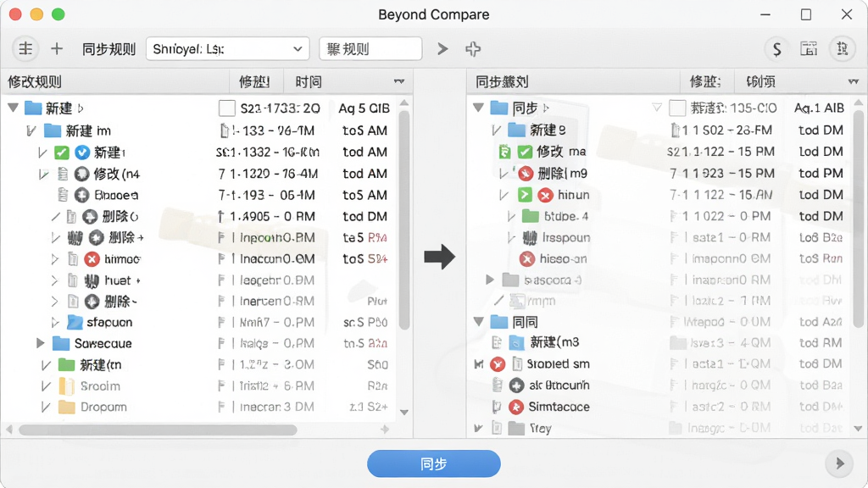Toggle green checkbox on left 新建 row
868x488 pixels.
click(61, 152)
